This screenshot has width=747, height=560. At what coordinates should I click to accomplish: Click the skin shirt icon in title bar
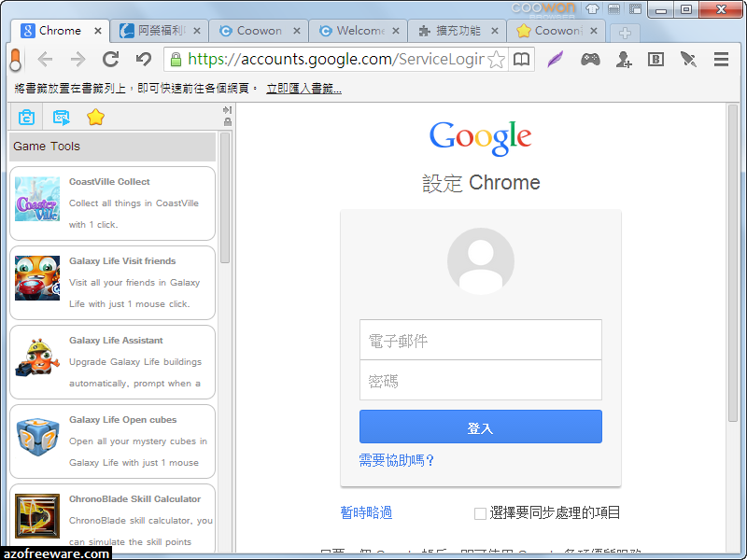coord(592,8)
